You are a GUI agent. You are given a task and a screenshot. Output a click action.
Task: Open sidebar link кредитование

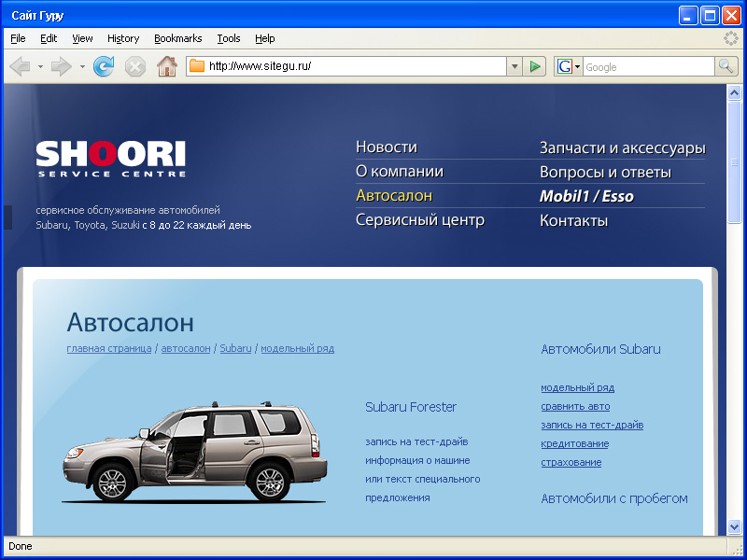point(575,444)
